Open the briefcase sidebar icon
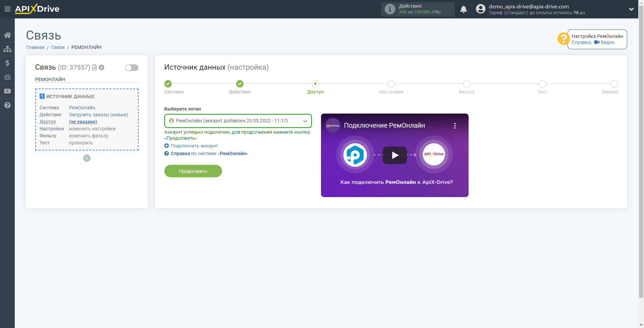This screenshot has width=644, height=328. [7, 77]
